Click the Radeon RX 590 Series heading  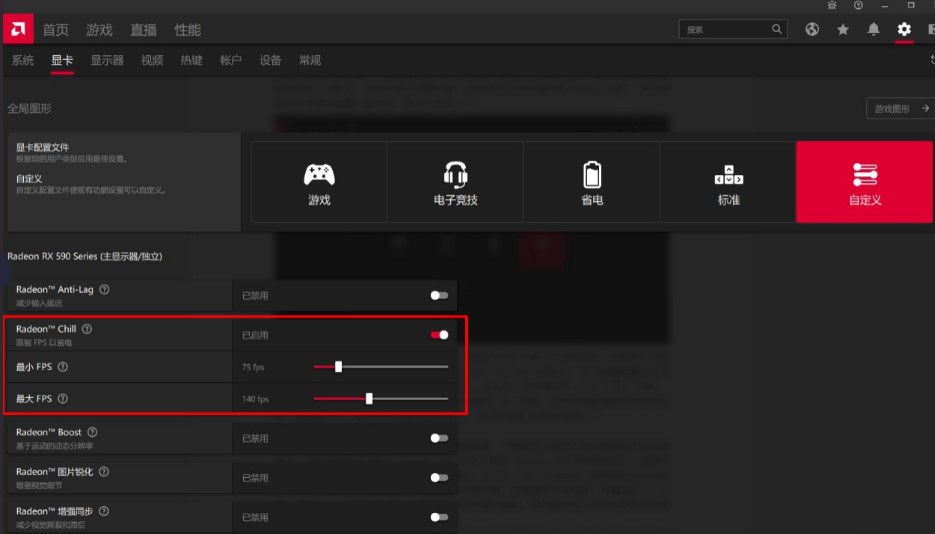(x=85, y=256)
